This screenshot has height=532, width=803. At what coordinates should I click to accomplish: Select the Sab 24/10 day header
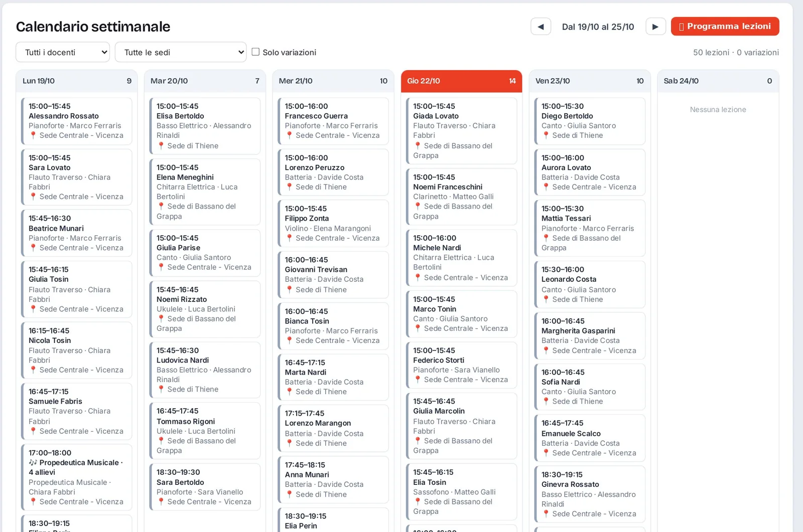pyautogui.click(x=718, y=81)
